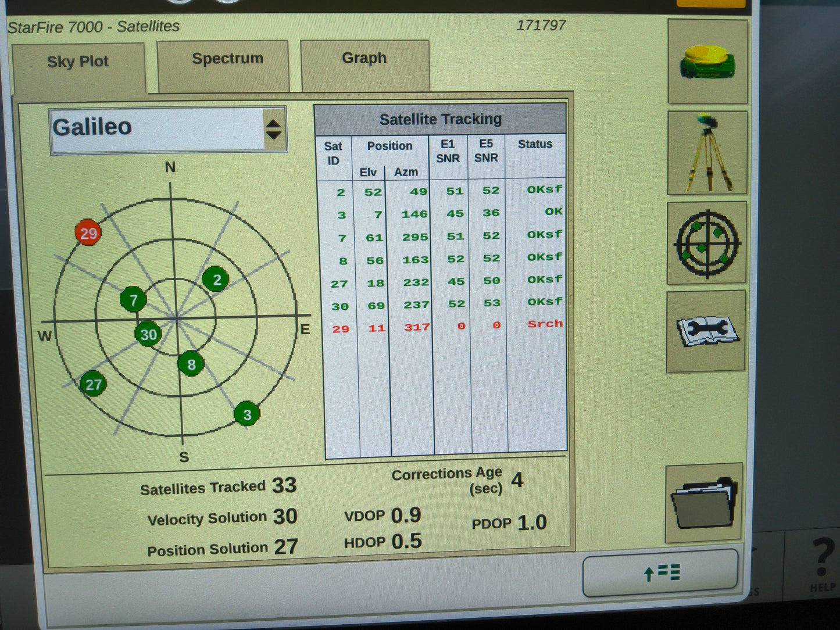Click the constellation down arrow
840x630 pixels.
tap(273, 135)
